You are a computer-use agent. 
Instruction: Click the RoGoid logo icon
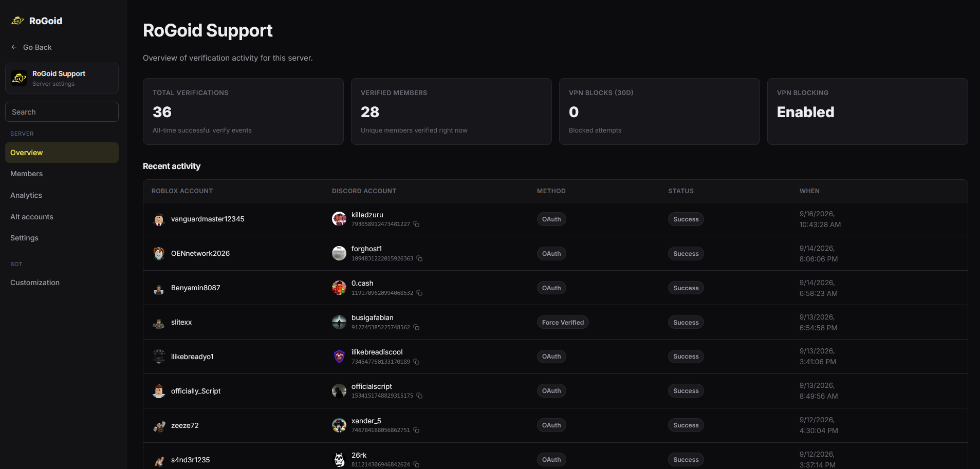18,21
